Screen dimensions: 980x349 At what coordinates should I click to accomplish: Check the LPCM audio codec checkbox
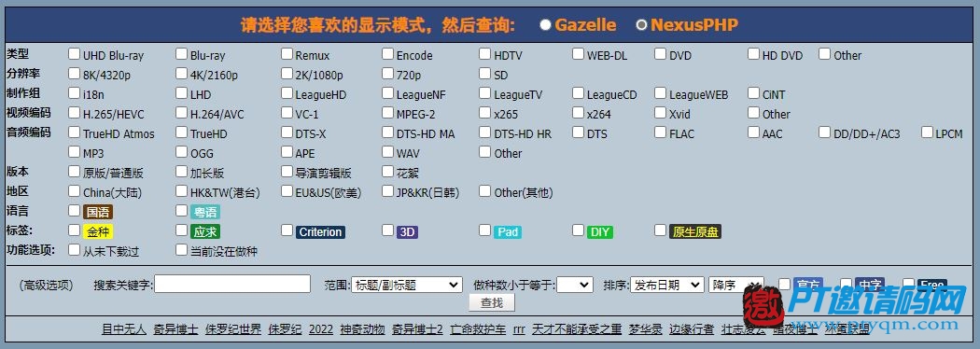coord(927,133)
